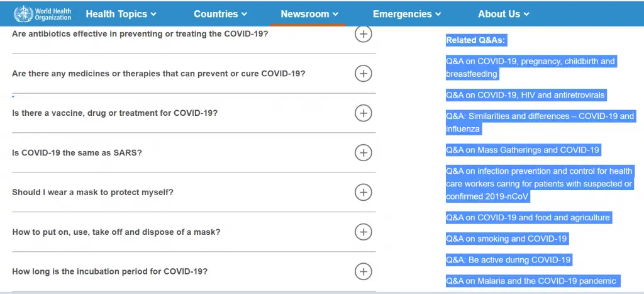Open the Emergencies dropdown menu
The width and height of the screenshot is (644, 294).
(407, 14)
